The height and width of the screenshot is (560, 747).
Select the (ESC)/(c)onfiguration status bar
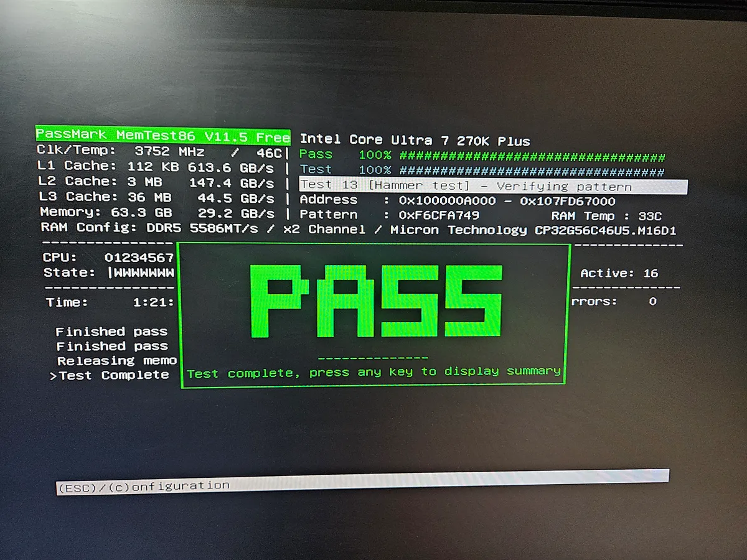(362, 481)
